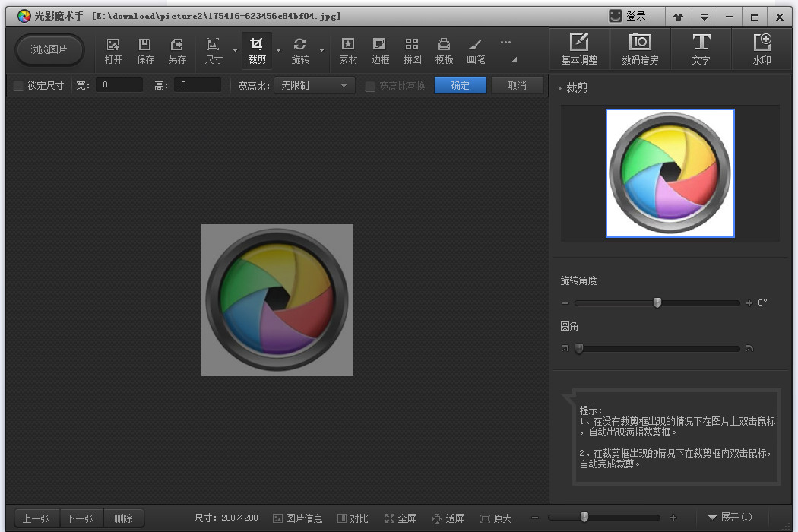Add a 水印 watermark
The image size is (798, 532).
762,49
